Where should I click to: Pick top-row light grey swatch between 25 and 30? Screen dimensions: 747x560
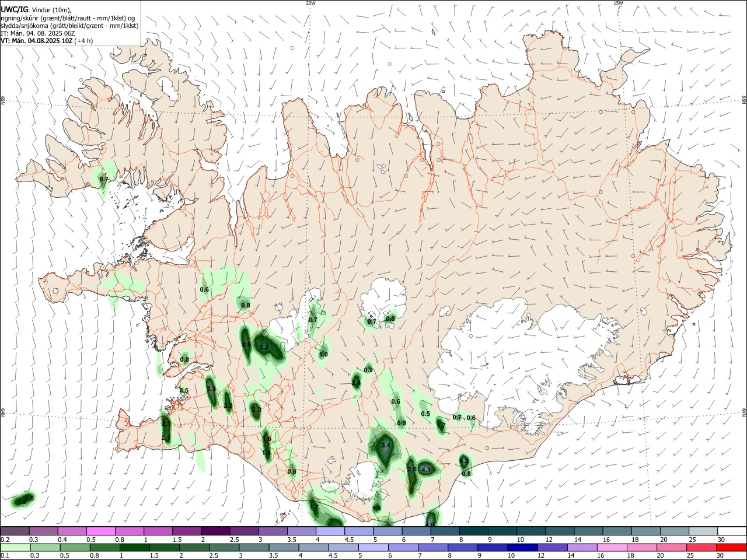click(703, 531)
